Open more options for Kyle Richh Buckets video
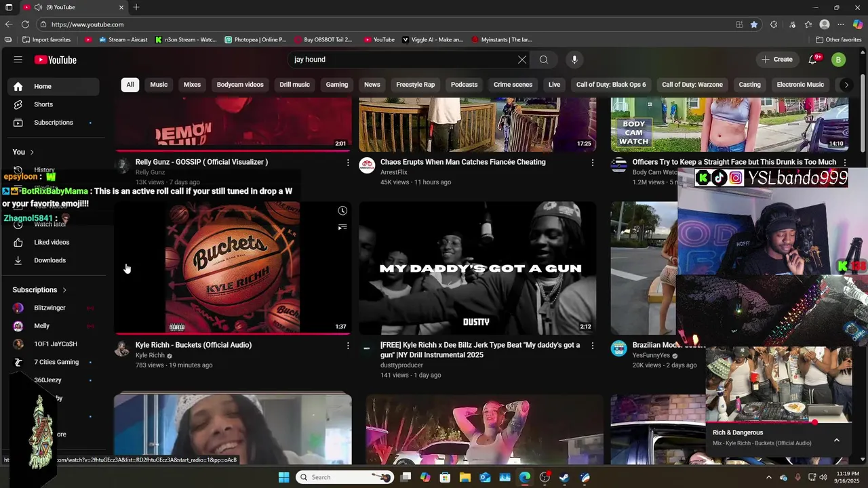Image resolution: width=868 pixels, height=488 pixels. point(348,346)
